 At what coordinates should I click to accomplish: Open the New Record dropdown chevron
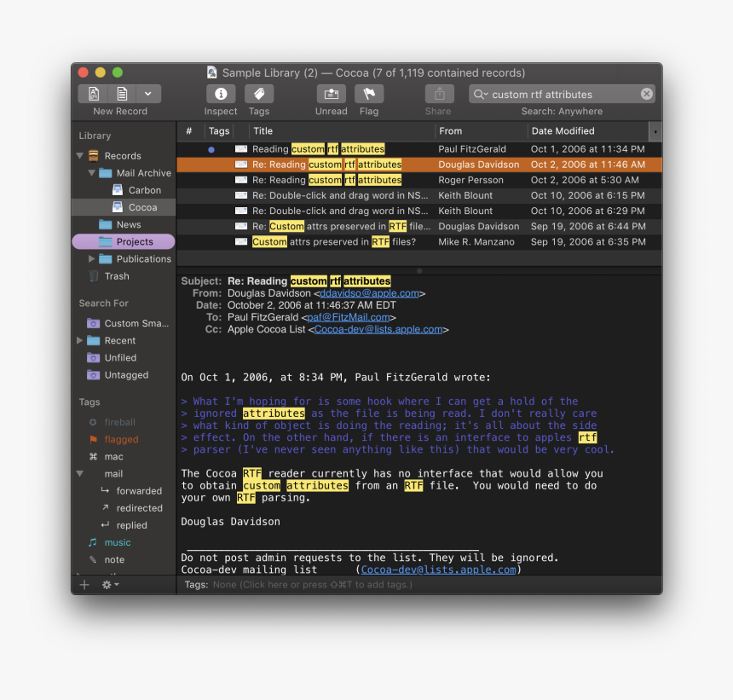click(x=148, y=94)
